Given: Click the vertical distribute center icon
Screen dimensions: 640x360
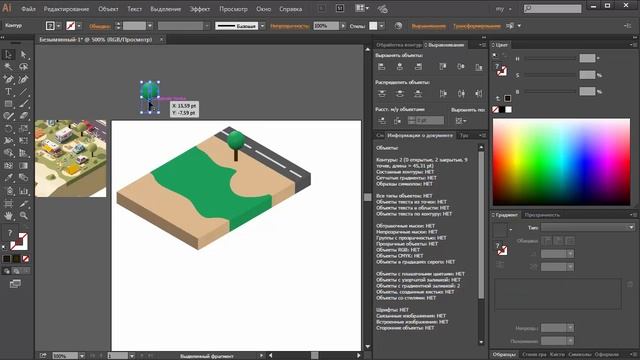Looking at the screenshot, I should click(400, 94).
